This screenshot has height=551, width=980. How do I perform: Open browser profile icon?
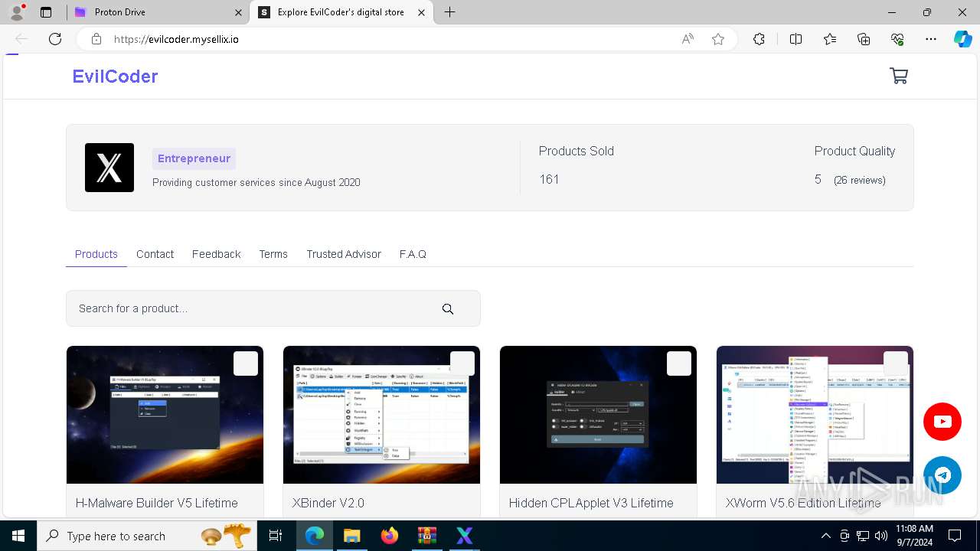pos(17,12)
